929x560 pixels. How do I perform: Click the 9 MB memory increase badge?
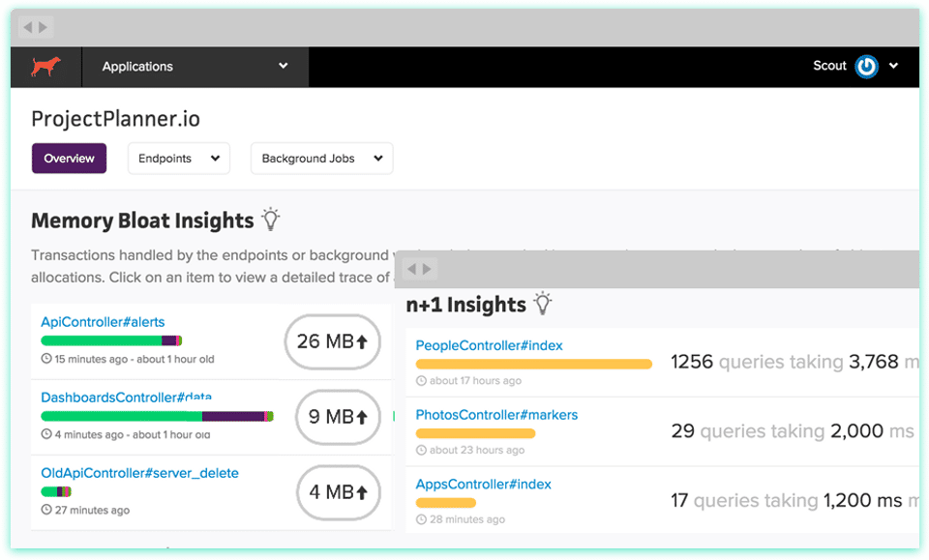[x=338, y=417]
